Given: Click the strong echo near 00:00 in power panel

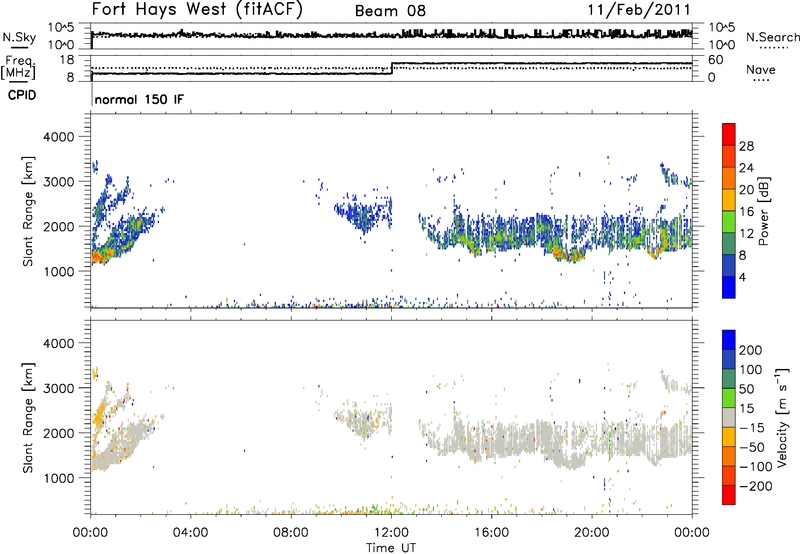Looking at the screenshot, I should 98,257.
